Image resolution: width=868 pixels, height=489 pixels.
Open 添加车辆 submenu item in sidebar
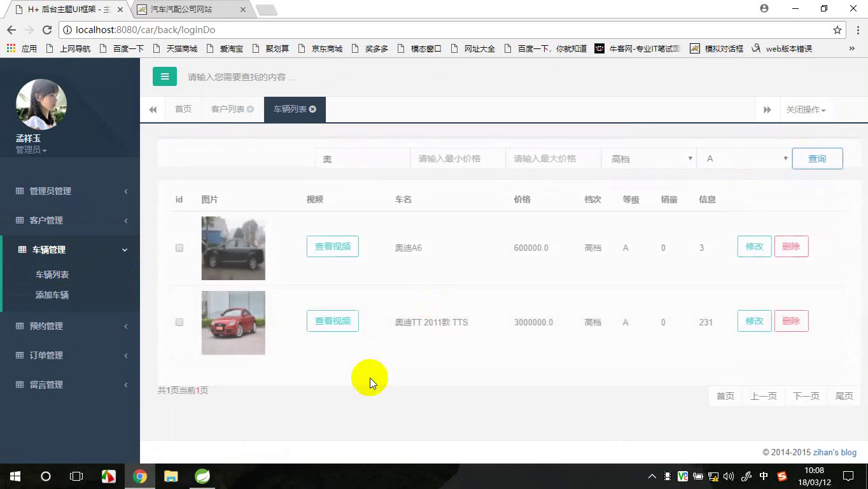point(52,295)
